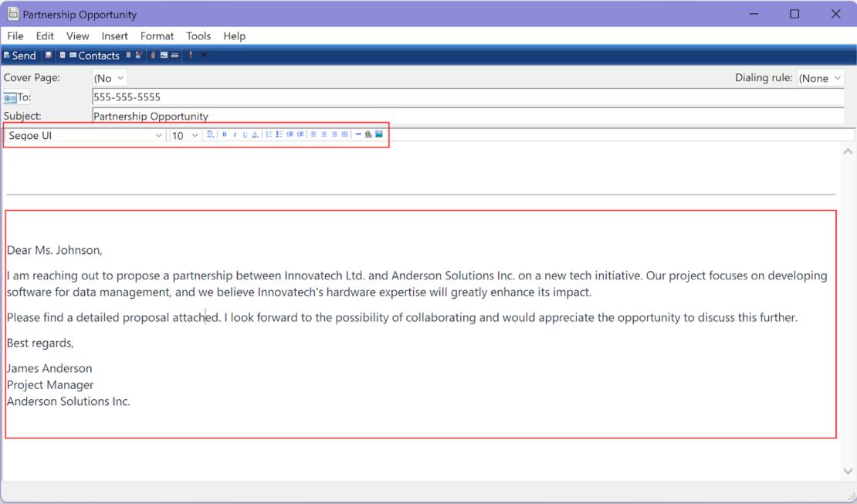This screenshot has height=504, width=857.
Task: Toggle bold formatting
Action: (224, 134)
